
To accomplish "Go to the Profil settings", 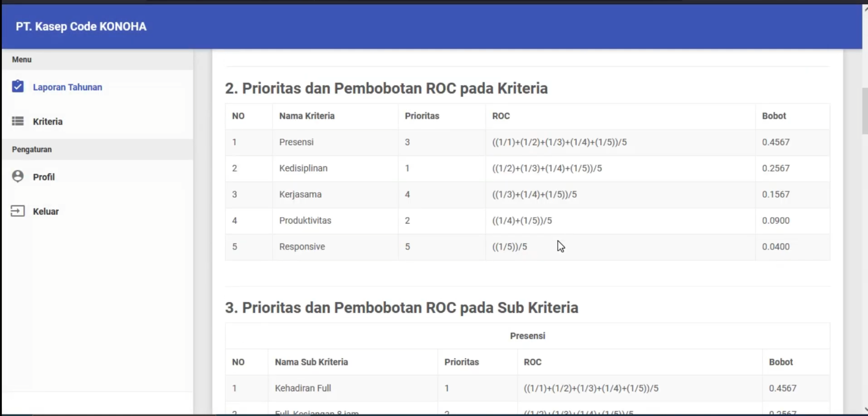I will pos(98,177).
